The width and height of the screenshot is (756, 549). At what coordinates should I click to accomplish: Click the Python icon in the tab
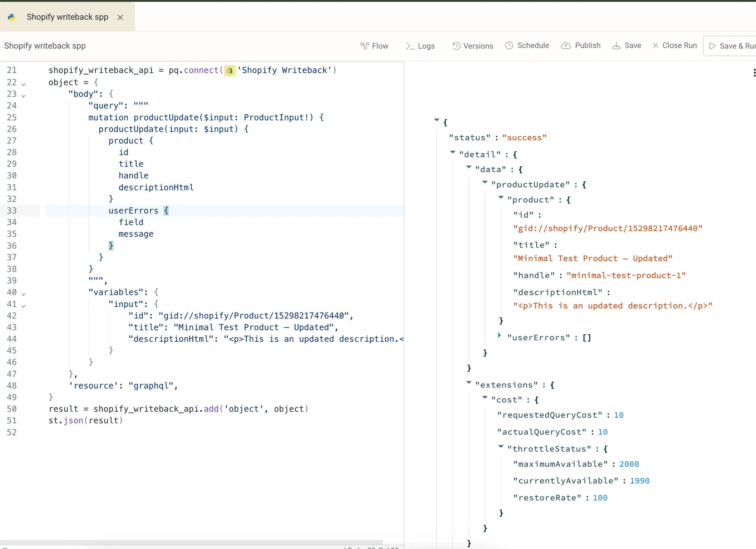pos(11,17)
